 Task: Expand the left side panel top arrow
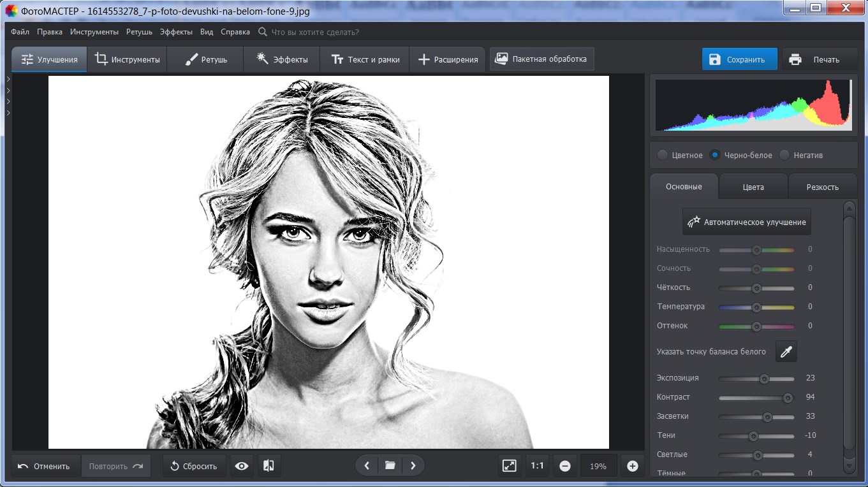8,79
